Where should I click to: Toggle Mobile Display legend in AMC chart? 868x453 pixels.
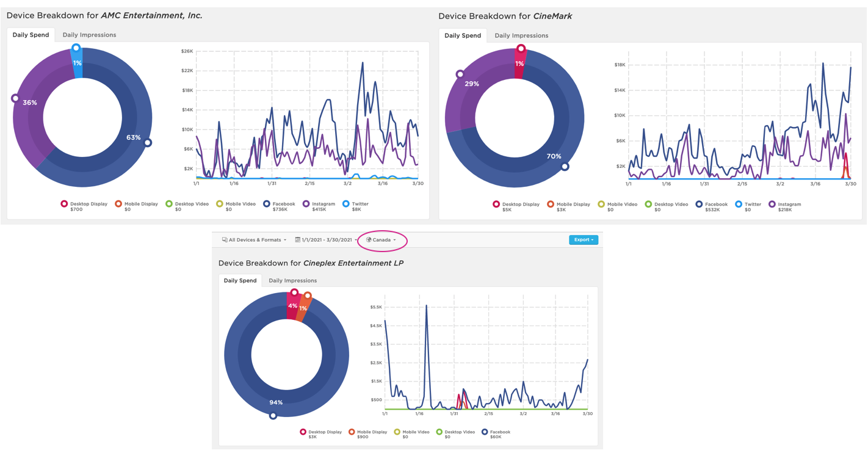pyautogui.click(x=136, y=206)
